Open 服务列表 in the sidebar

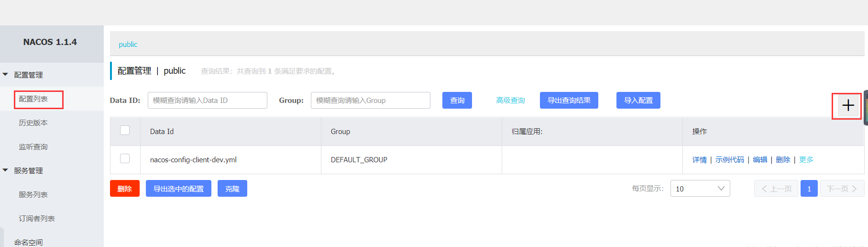pyautogui.click(x=33, y=195)
